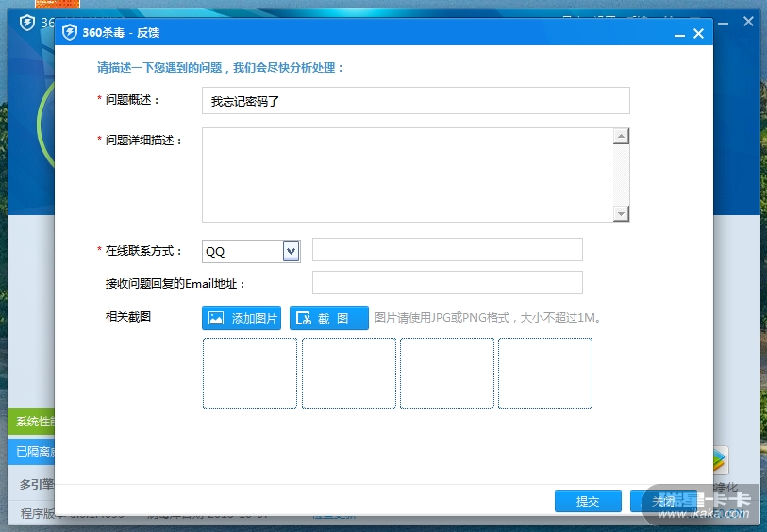
Task: Select the first empty screenshot slot
Action: (250, 374)
